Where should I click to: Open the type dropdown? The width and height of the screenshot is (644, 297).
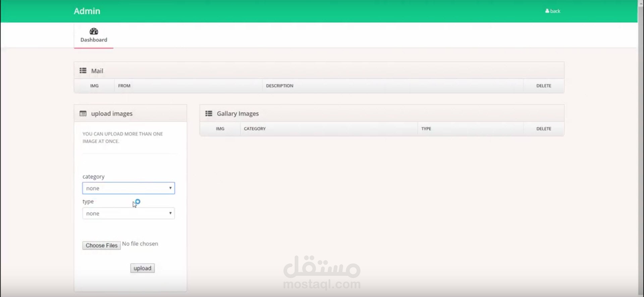click(128, 213)
